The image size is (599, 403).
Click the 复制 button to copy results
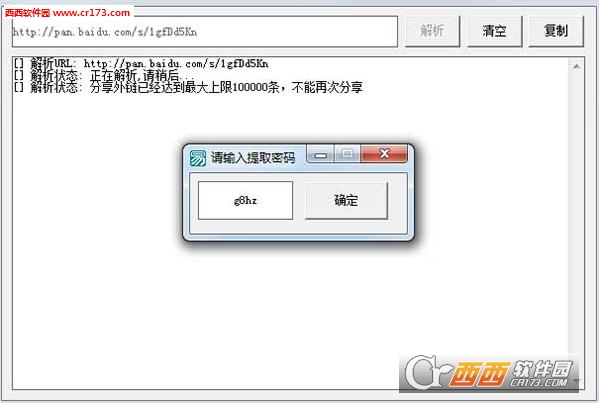coord(556,31)
